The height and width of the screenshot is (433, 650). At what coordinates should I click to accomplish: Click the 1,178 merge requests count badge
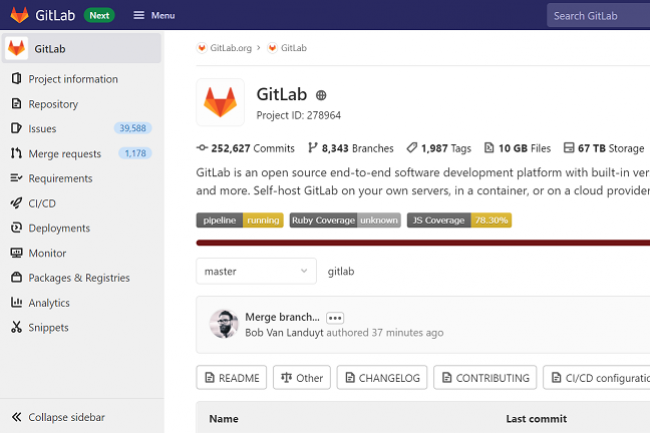pos(135,153)
